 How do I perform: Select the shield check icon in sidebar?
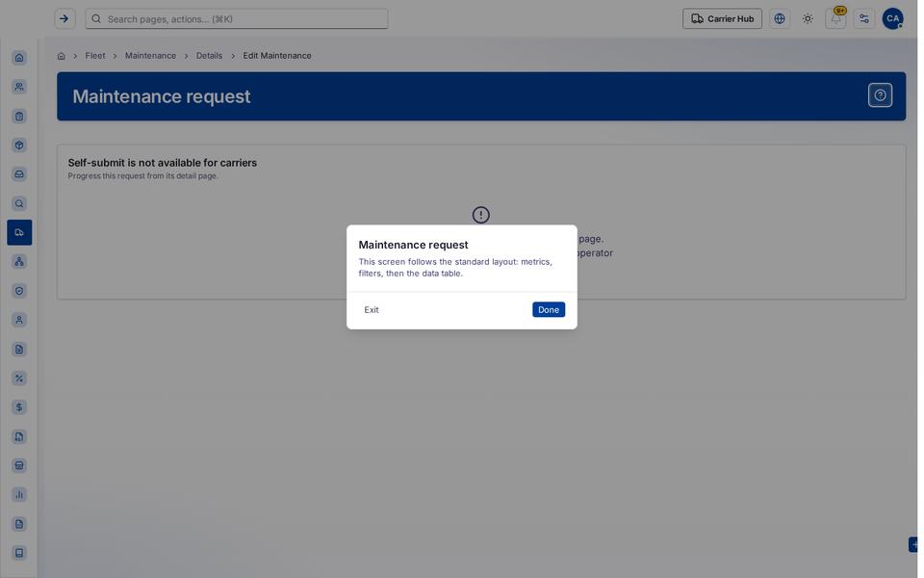point(19,291)
